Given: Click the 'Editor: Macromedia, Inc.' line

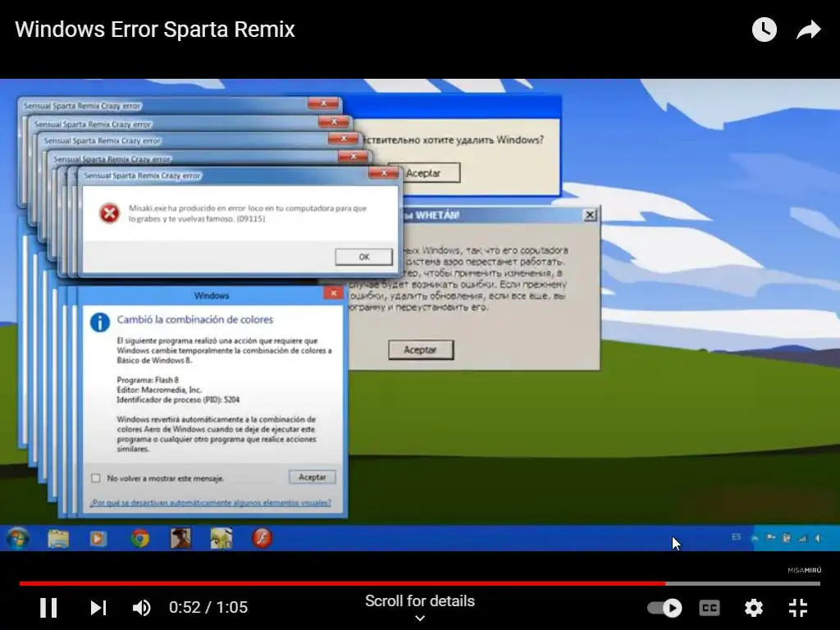Looking at the screenshot, I should click(159, 390).
